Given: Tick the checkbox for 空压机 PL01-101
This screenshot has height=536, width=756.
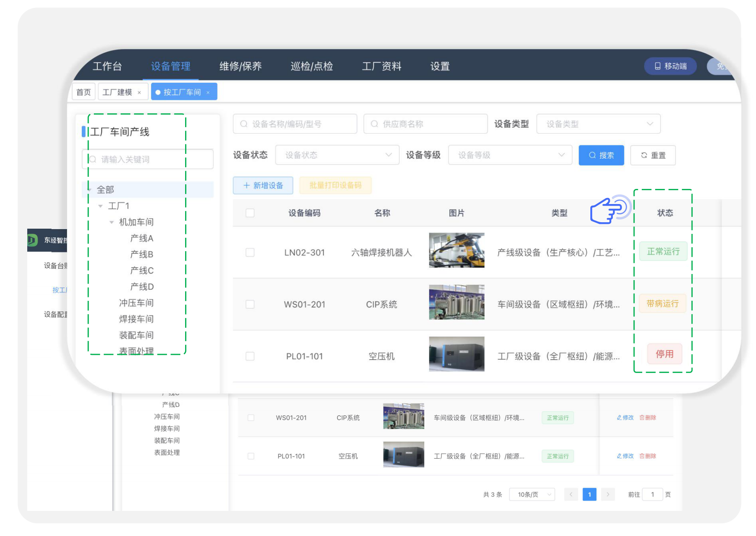Looking at the screenshot, I should (250, 356).
